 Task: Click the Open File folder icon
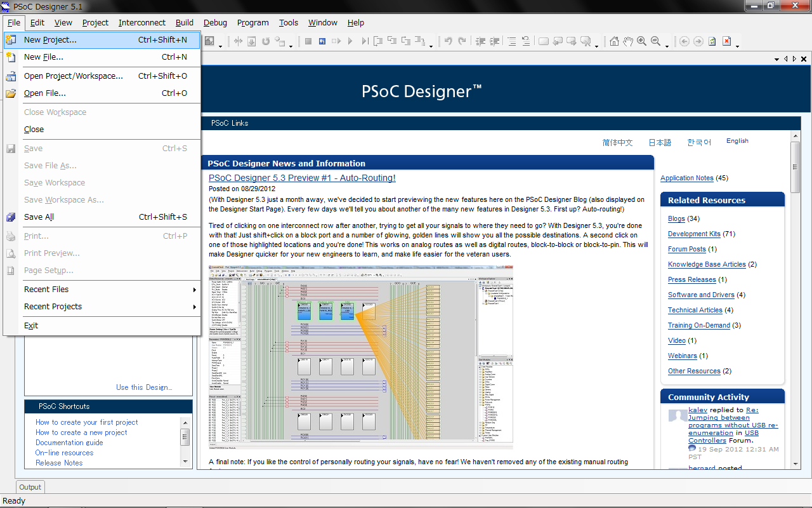click(x=11, y=93)
